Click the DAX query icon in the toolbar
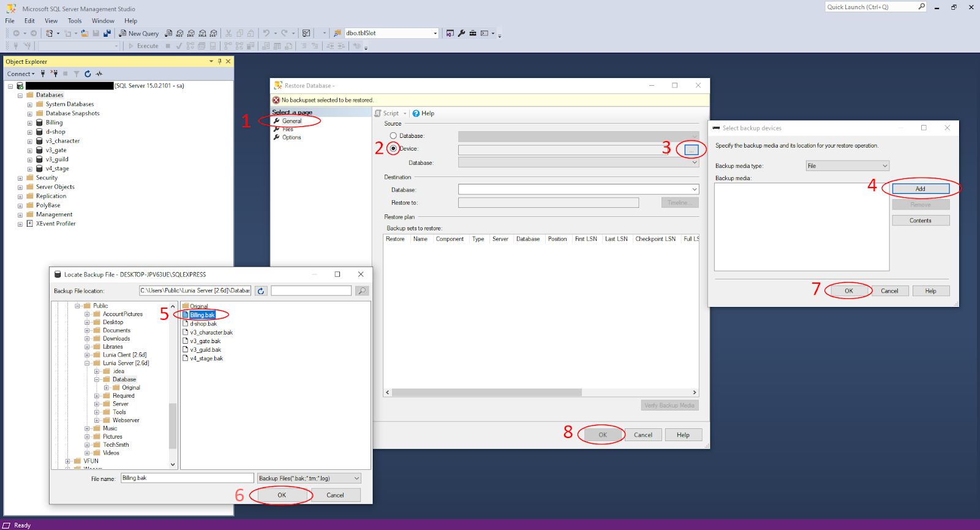 coord(213,33)
